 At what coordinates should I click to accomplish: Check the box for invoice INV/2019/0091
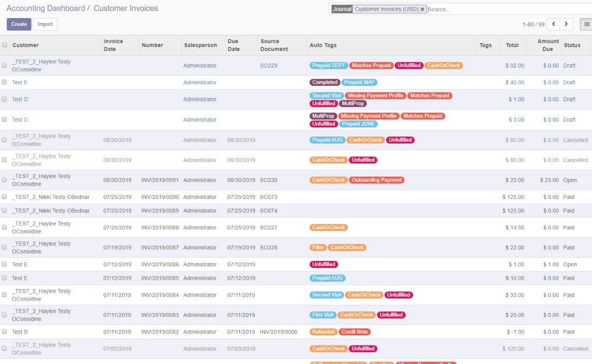pos(5,180)
